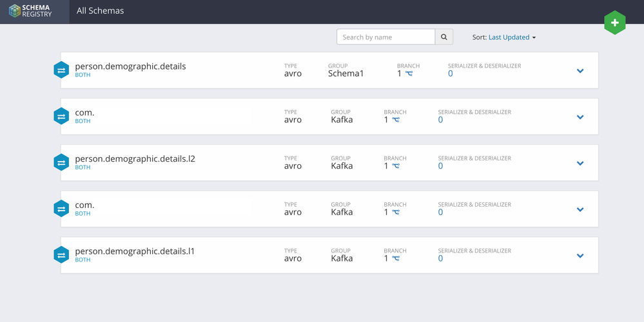Click branch icon in person.demographic.details.l1 row
Viewport: 644px width, 322px height.
(x=396, y=260)
